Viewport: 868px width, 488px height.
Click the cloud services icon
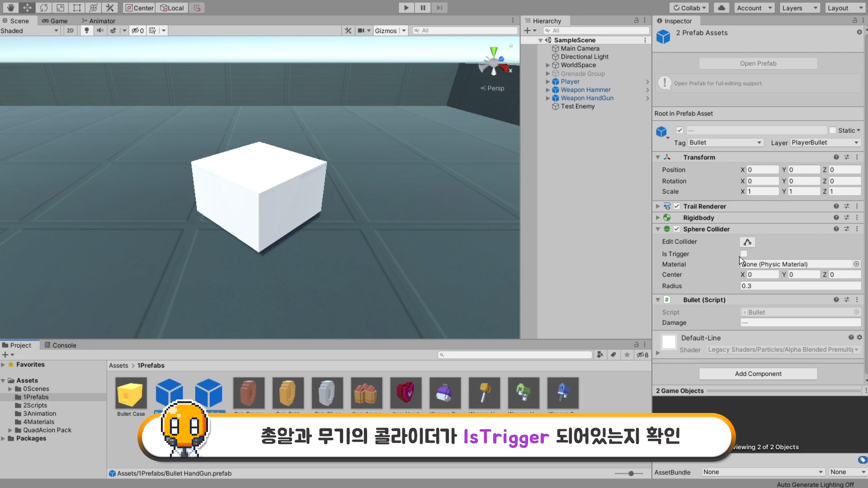coord(722,8)
